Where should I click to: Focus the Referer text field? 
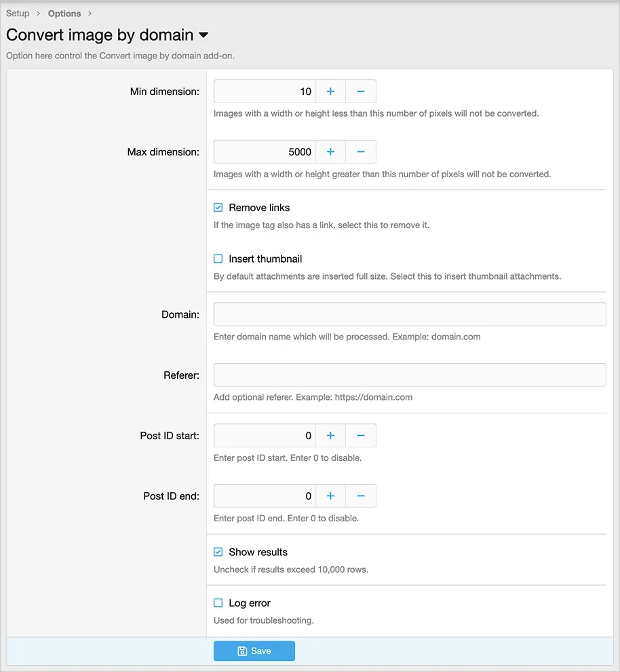click(x=410, y=375)
